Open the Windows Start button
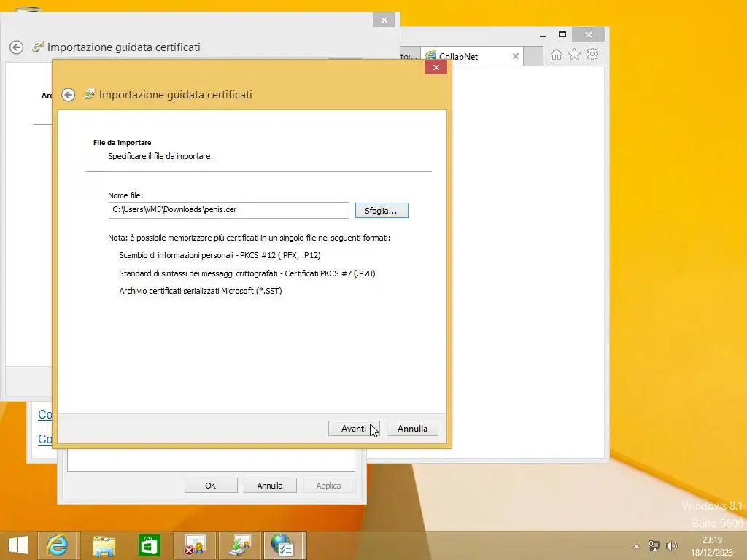The height and width of the screenshot is (560, 747). coord(18,545)
